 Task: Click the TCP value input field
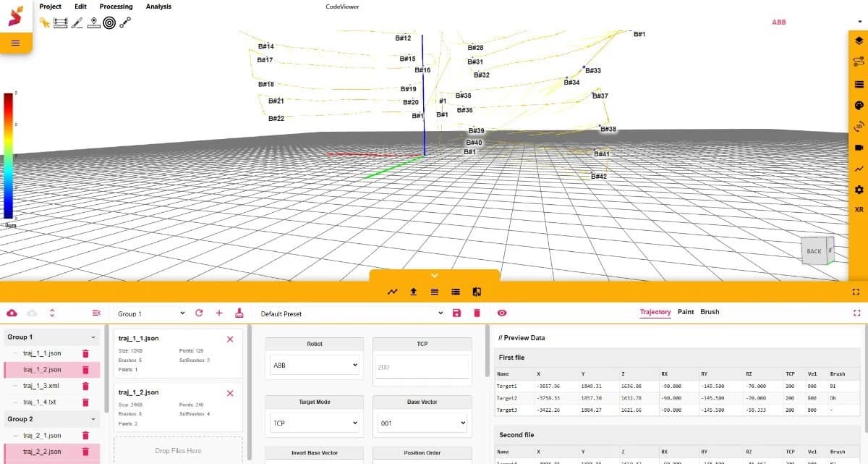click(422, 367)
